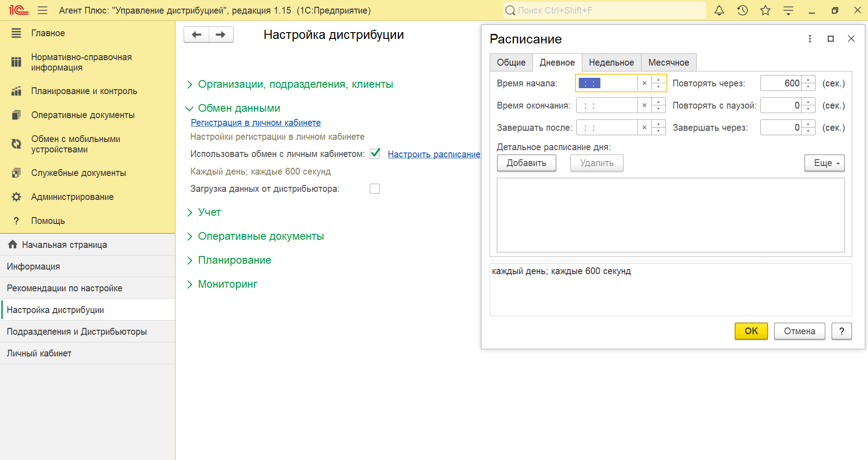Expand the Мониторинг section

[x=189, y=285]
